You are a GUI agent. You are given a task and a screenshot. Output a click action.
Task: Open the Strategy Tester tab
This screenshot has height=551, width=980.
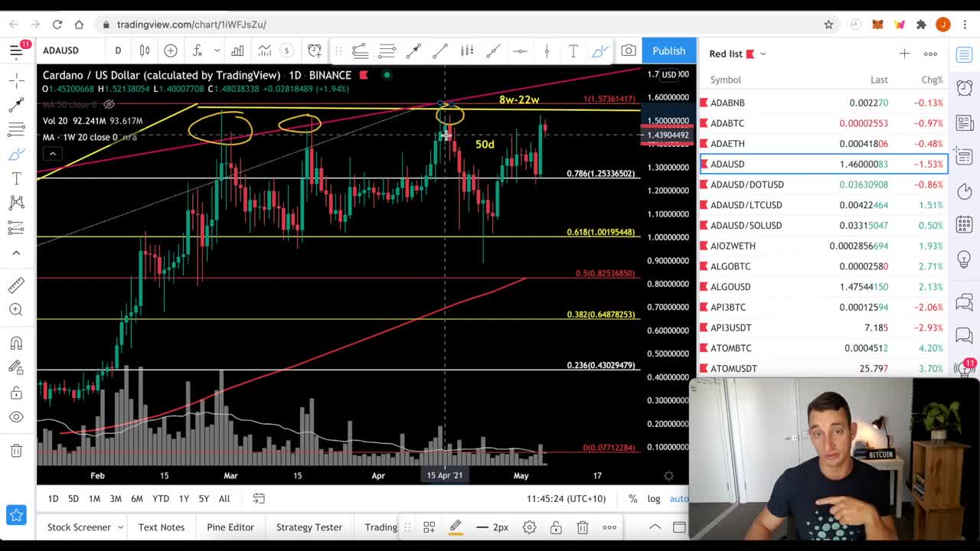coord(309,527)
